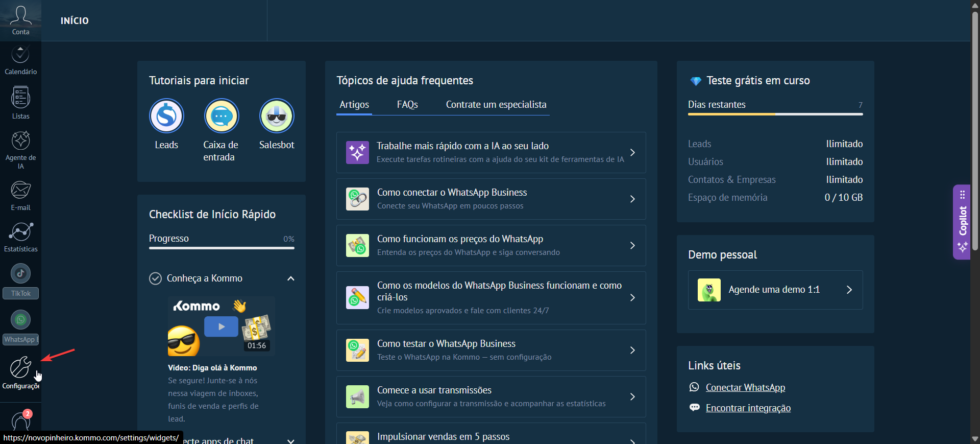980x444 pixels.
Task: Open the Listas sidebar icon
Action: tap(20, 98)
